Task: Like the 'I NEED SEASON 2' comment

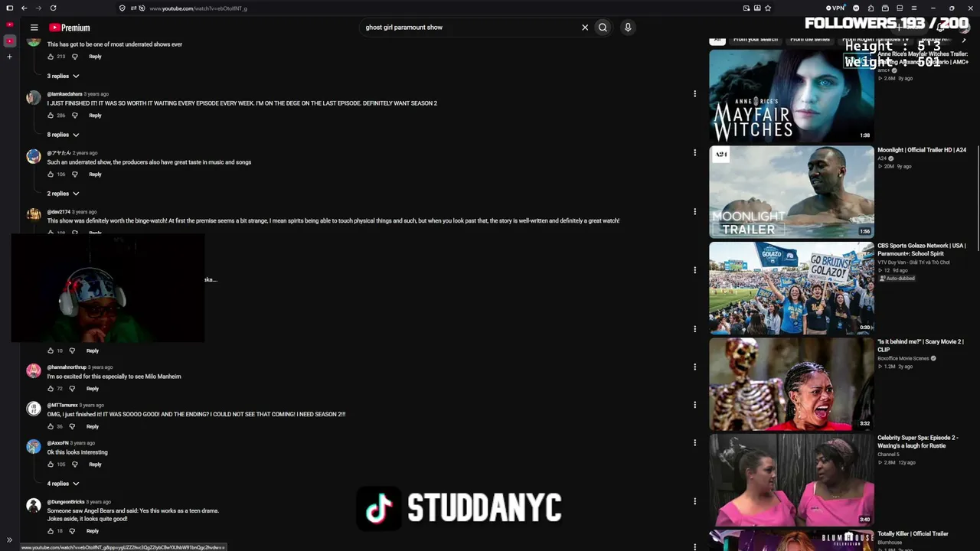Action: [x=51, y=426]
